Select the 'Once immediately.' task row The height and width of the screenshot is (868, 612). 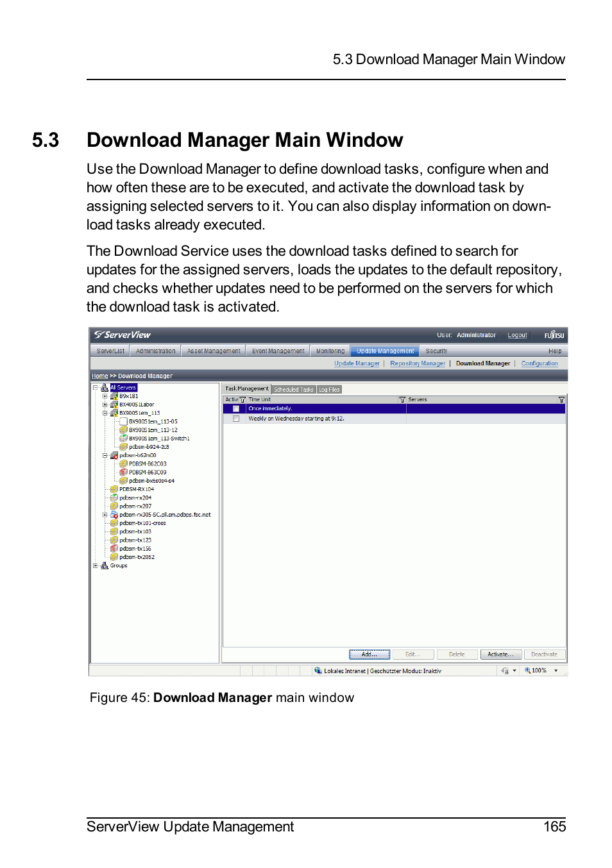point(394,408)
